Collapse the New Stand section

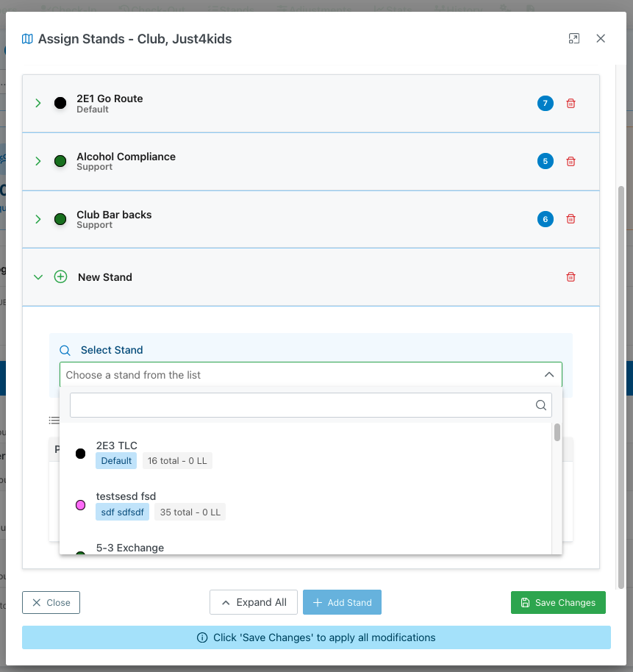(x=38, y=277)
